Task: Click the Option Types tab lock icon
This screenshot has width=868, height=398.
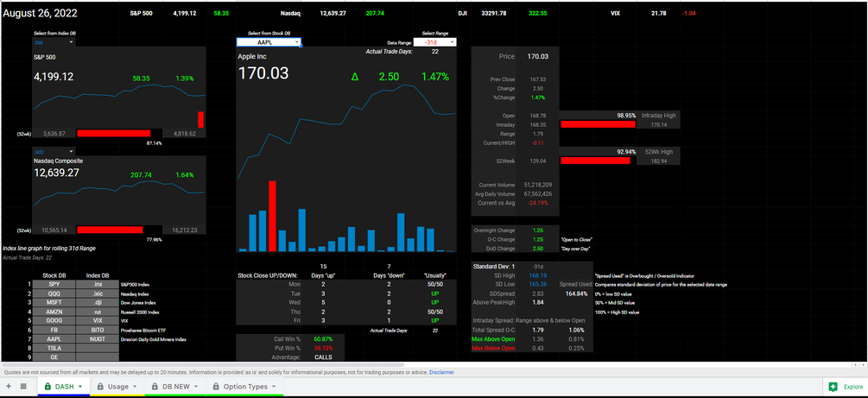Action: coord(215,387)
